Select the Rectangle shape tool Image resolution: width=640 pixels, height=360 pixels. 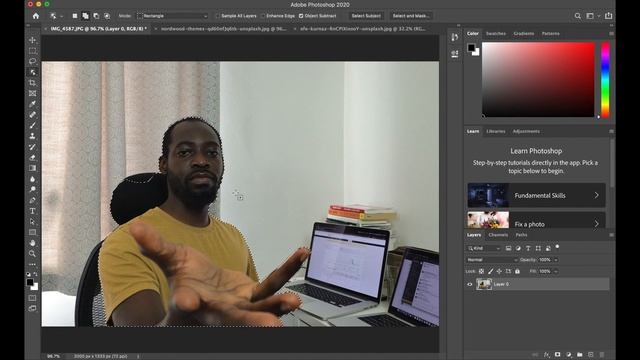[x=33, y=232]
